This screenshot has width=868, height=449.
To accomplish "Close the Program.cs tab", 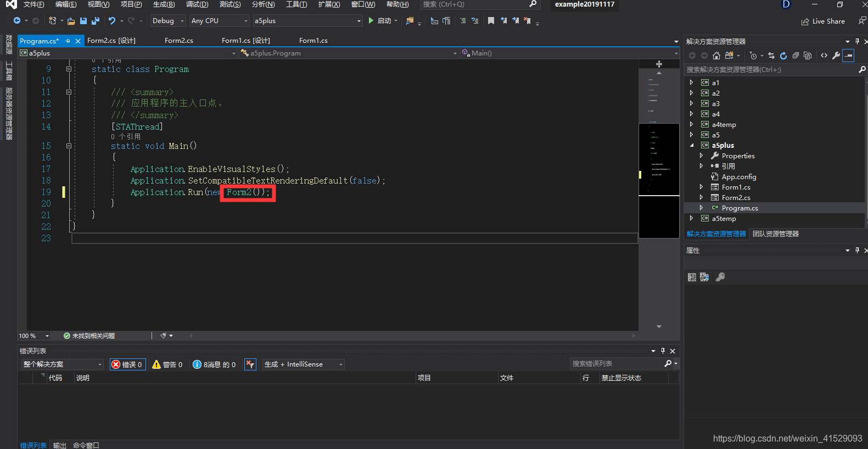I will coord(78,41).
